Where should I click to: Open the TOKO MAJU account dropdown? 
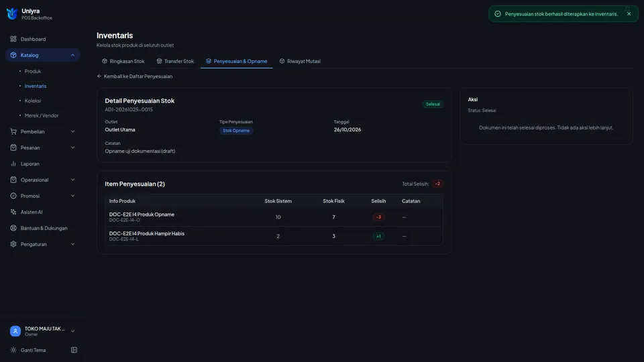tap(43, 331)
